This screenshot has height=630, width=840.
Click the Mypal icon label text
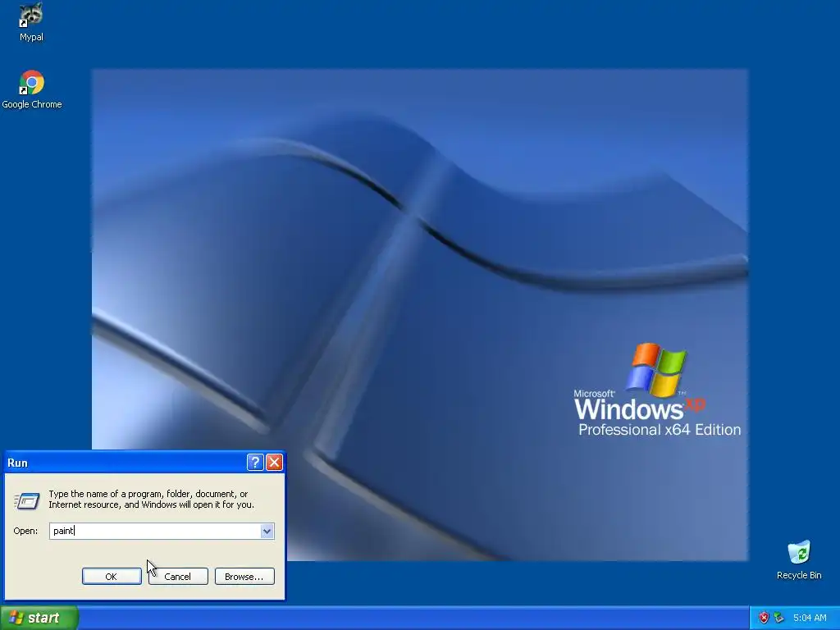pyautogui.click(x=31, y=37)
